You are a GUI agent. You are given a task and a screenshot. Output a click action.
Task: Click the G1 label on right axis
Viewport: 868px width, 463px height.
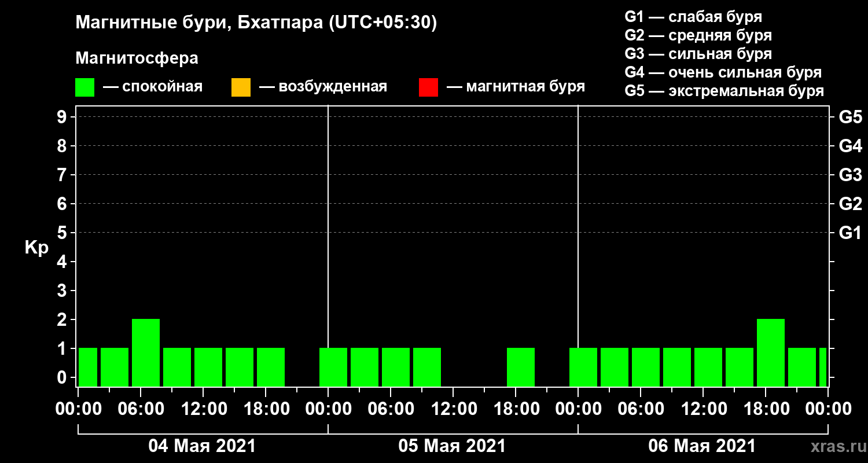click(850, 233)
